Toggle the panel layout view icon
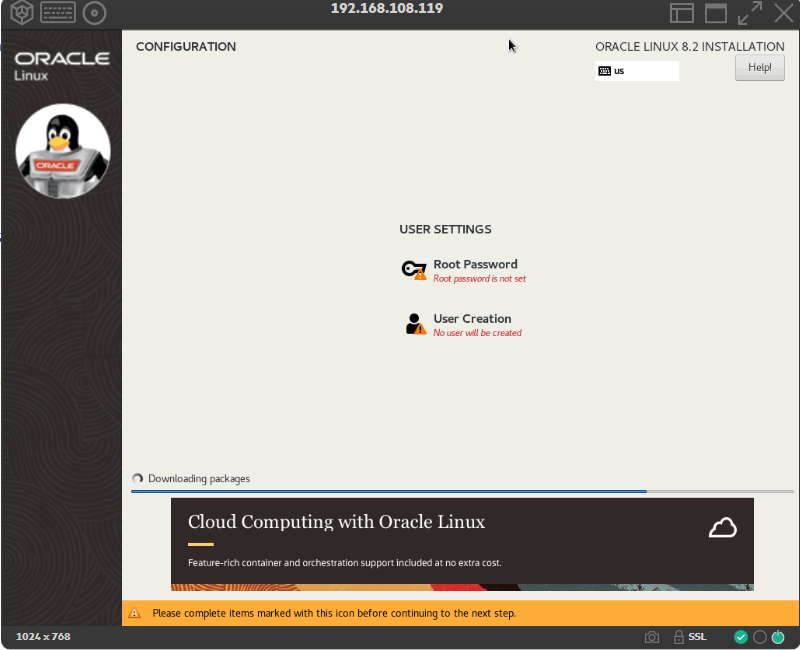The height and width of the screenshot is (650, 800). coord(682,13)
